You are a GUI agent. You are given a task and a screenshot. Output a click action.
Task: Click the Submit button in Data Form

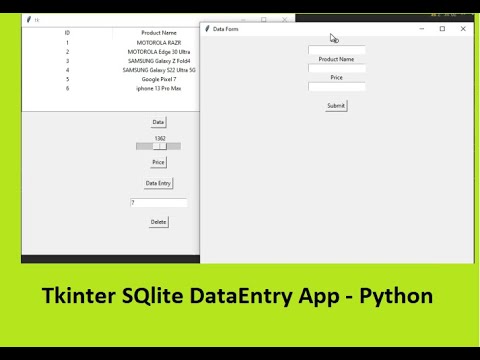click(x=336, y=106)
